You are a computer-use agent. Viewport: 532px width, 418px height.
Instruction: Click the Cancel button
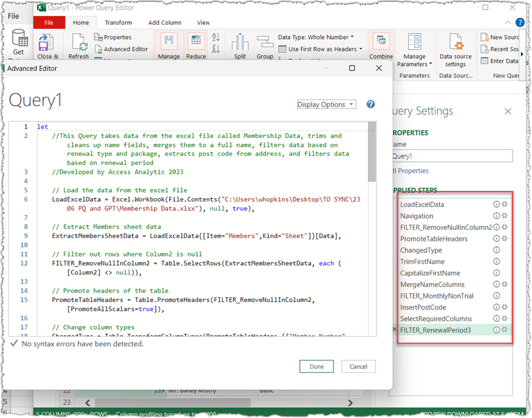(358, 366)
